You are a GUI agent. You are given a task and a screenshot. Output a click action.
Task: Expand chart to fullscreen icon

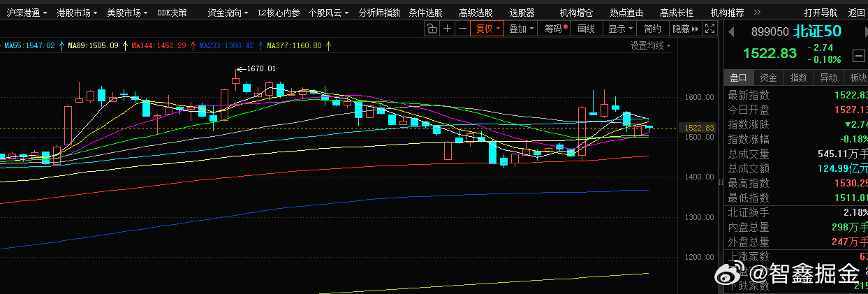pos(709,29)
